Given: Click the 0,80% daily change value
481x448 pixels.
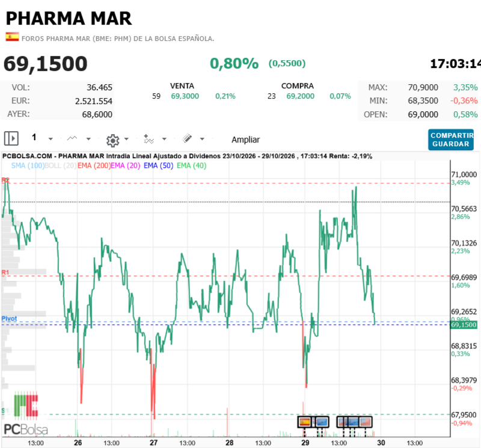Looking at the screenshot, I should 234,64.
